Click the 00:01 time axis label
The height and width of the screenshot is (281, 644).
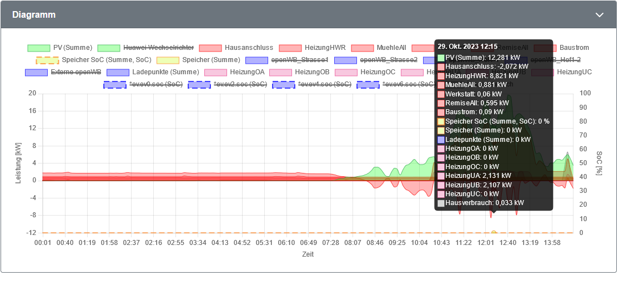tap(43, 243)
